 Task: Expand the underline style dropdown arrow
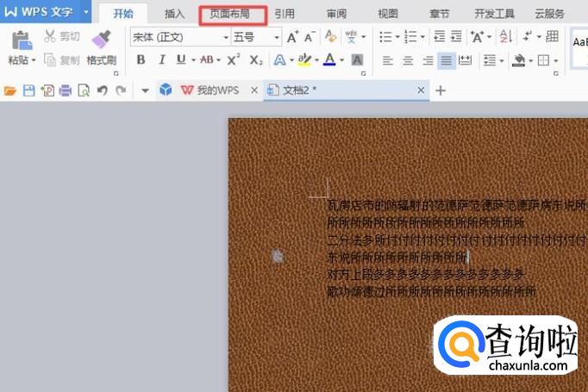point(193,60)
